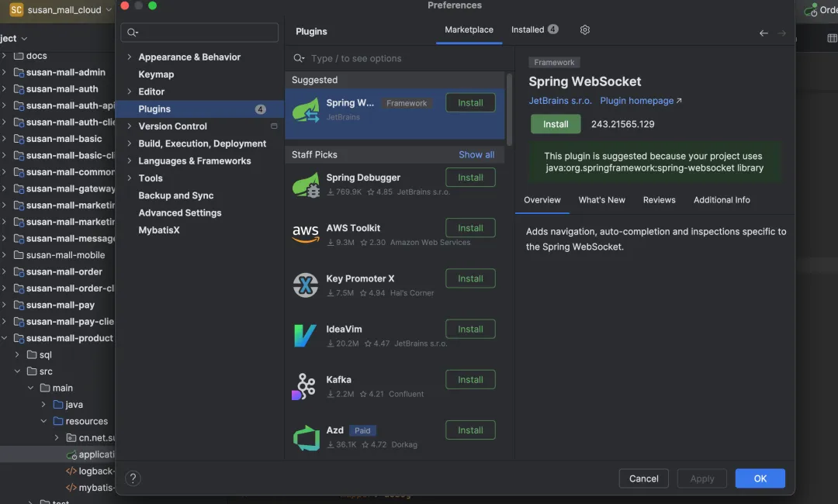This screenshot has height=504, width=838.
Task: Expand Languages & Frameworks section
Action: click(x=130, y=161)
